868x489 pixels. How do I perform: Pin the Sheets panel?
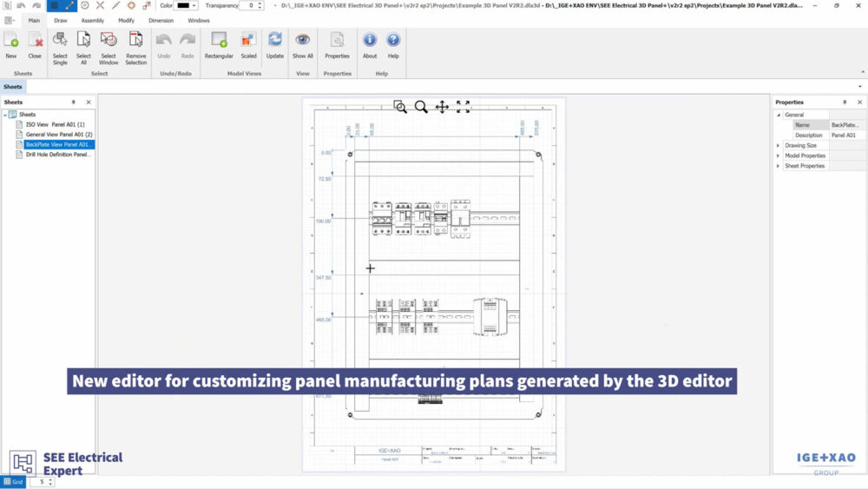click(73, 102)
